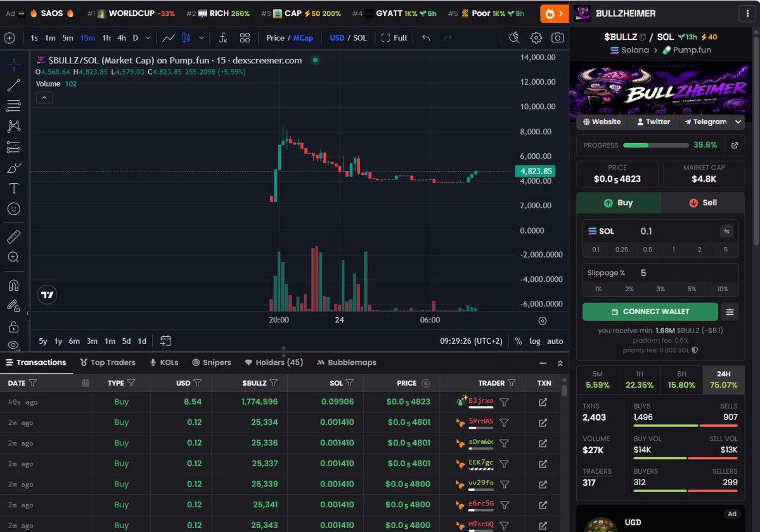Image resolution: width=760 pixels, height=532 pixels.
Task: Toggle lock all drawing tools
Action: (13, 327)
